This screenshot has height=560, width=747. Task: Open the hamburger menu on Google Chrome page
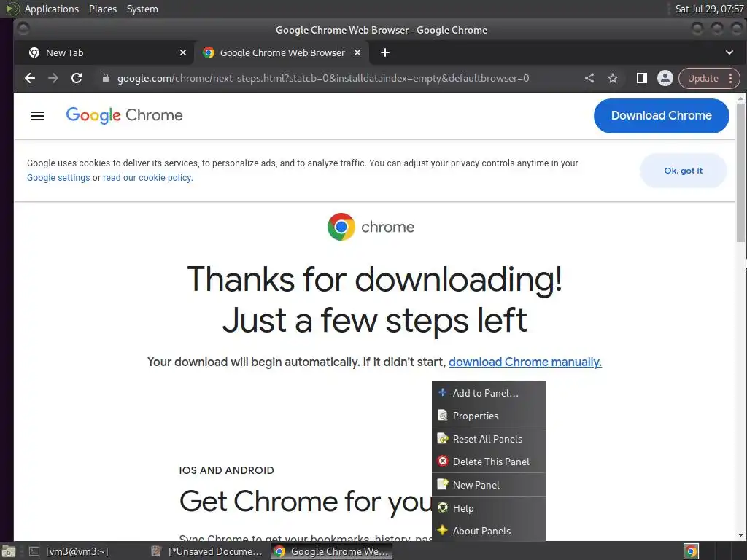click(x=37, y=116)
